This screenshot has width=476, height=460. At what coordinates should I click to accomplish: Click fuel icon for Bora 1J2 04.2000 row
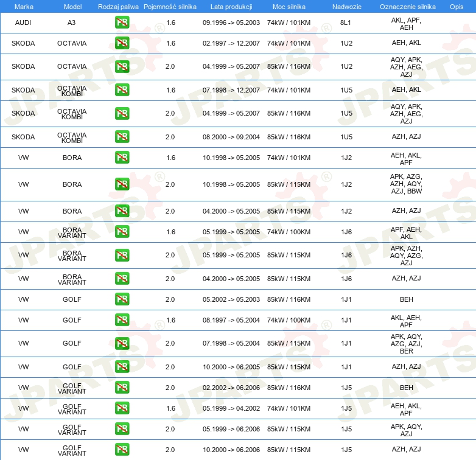point(122,211)
